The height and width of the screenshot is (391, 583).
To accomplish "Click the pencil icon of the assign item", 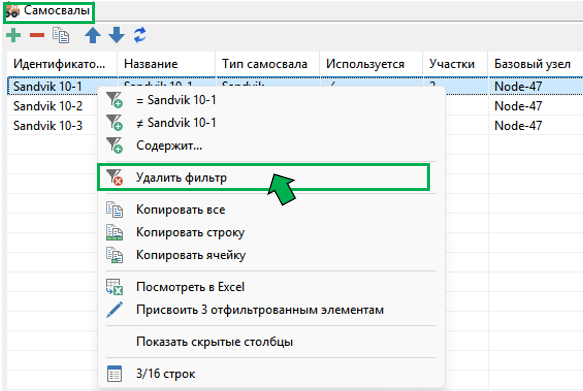I will point(115,310).
